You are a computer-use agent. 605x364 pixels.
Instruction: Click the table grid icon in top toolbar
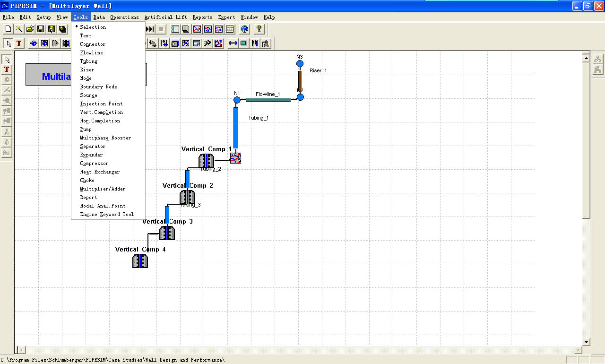pyautogui.click(x=230, y=29)
